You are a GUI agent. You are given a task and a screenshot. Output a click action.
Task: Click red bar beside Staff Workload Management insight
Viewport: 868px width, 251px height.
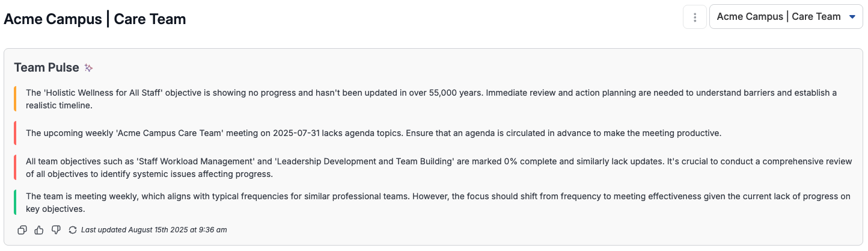[15, 167]
